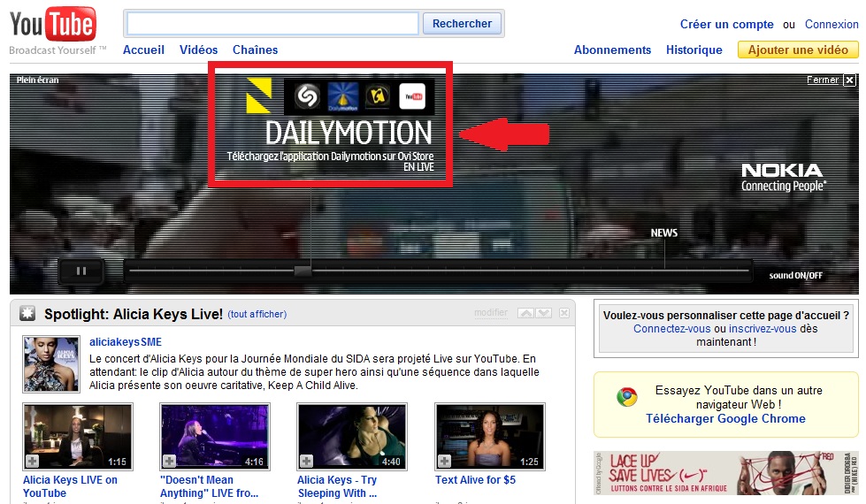Open the 4:16 video thumbnail
The width and height of the screenshot is (866, 504).
tap(214, 437)
